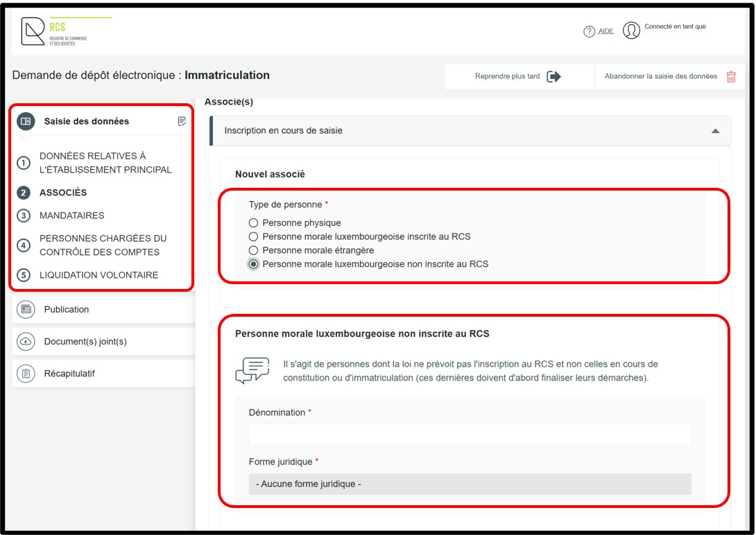Screen dimensions: 756x535
Task: Click the AIDE help link
Action: click(605, 31)
